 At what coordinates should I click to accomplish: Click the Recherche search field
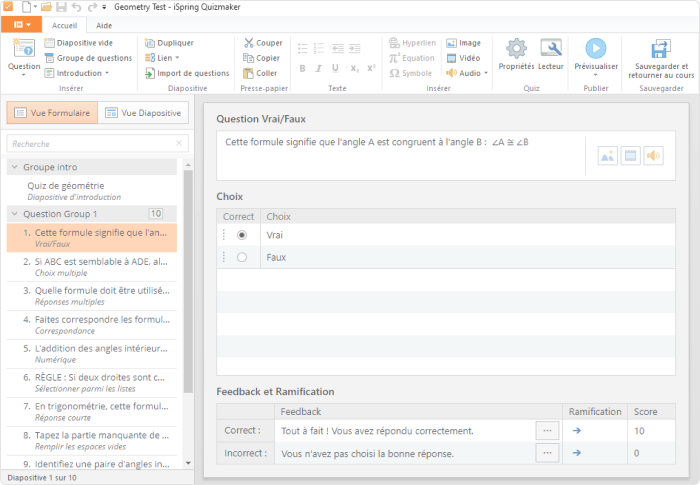click(97, 144)
